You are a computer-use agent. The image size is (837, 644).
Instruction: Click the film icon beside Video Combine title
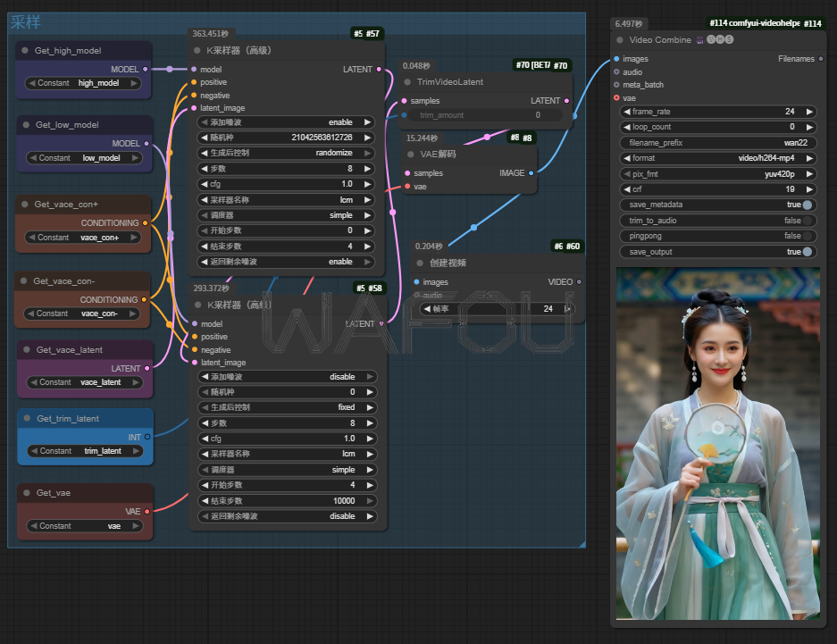699,40
